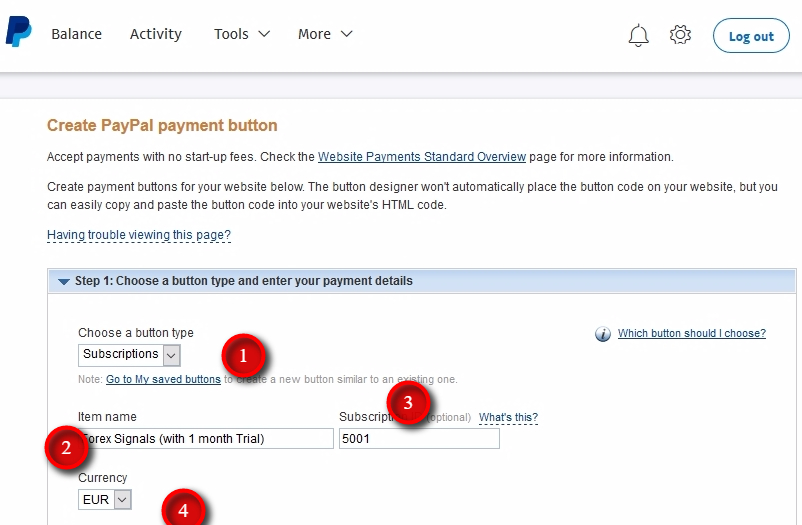The image size is (802, 525).
Task: Open the Website Payments Standard Overview link
Action: [422, 157]
